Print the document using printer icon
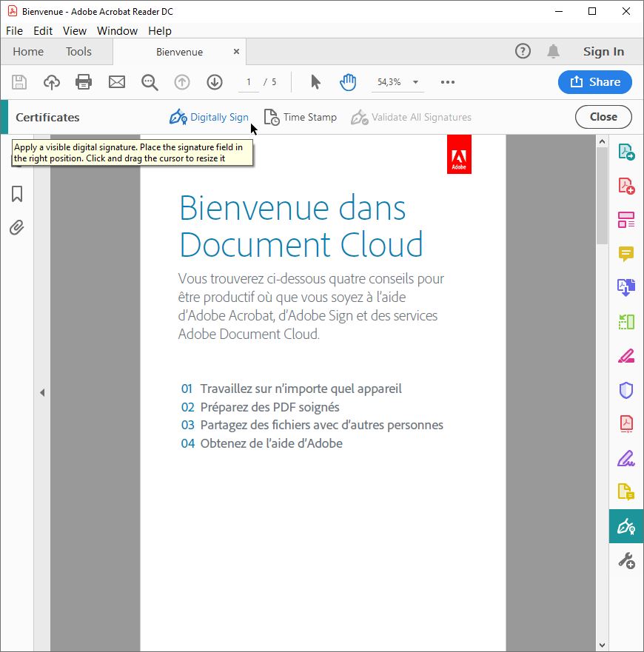This screenshot has height=652, width=644. pyautogui.click(x=84, y=82)
